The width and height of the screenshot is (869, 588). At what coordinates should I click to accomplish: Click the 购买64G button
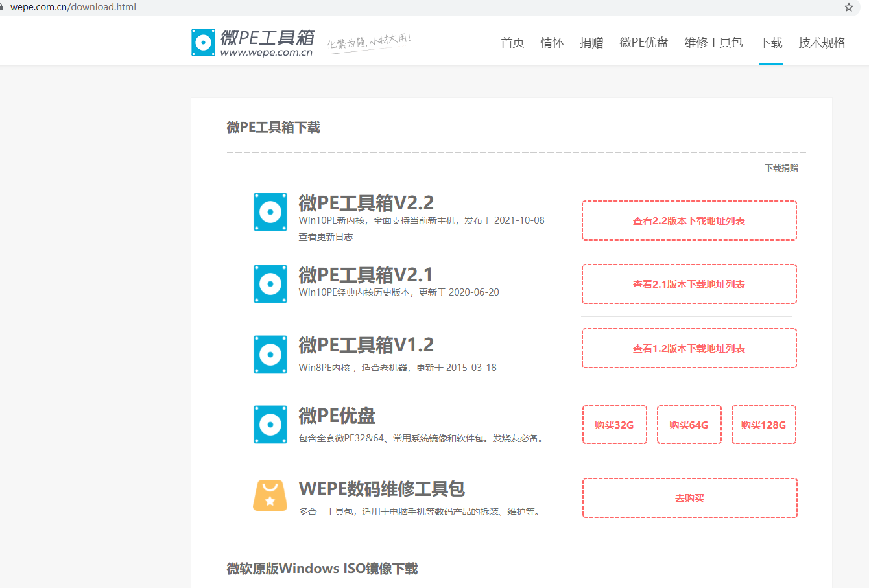[689, 425]
